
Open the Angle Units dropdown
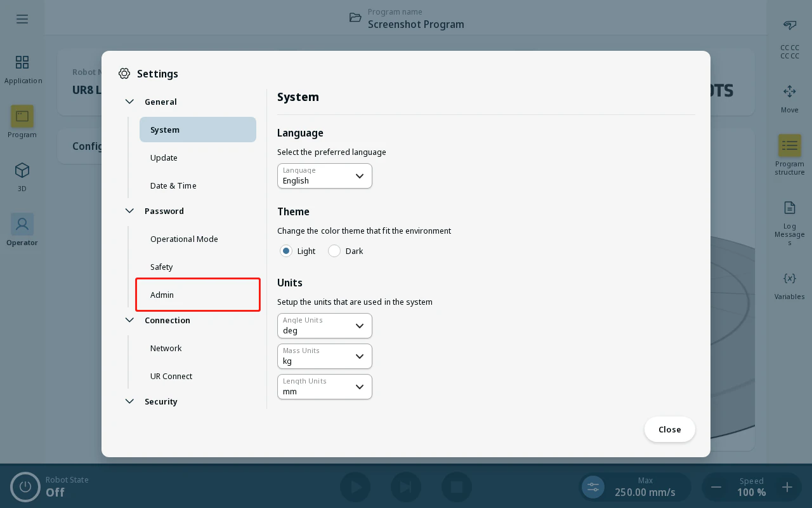pyautogui.click(x=325, y=326)
